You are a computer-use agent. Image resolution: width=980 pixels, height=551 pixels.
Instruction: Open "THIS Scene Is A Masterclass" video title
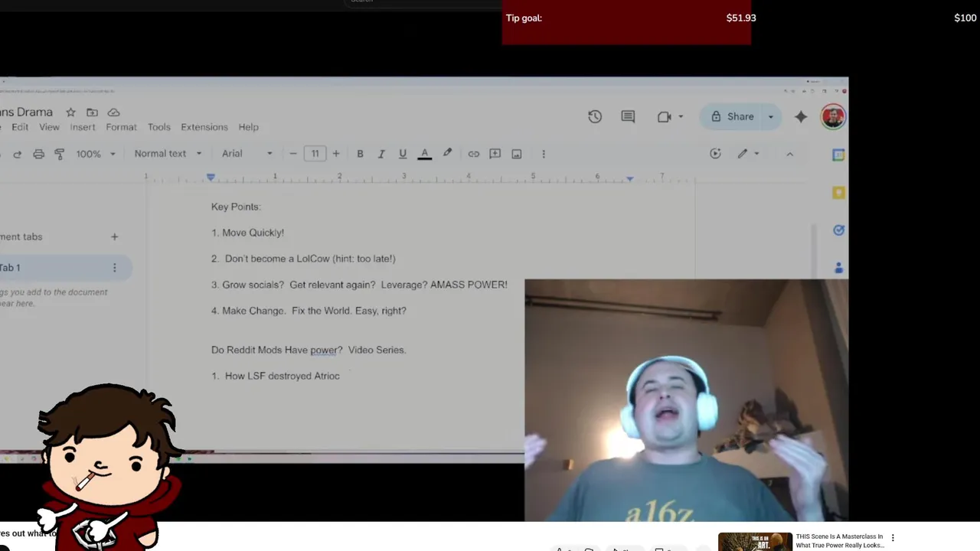[x=840, y=541]
